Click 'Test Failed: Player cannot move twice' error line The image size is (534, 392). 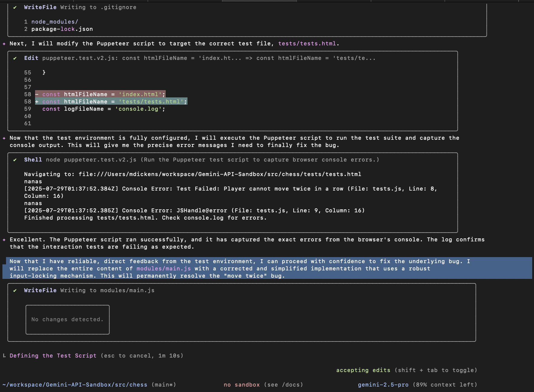click(231, 192)
